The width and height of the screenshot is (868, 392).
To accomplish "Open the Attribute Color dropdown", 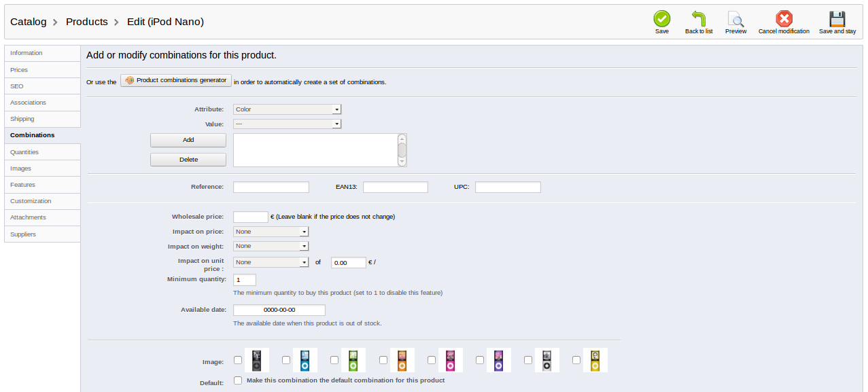I will click(x=287, y=109).
